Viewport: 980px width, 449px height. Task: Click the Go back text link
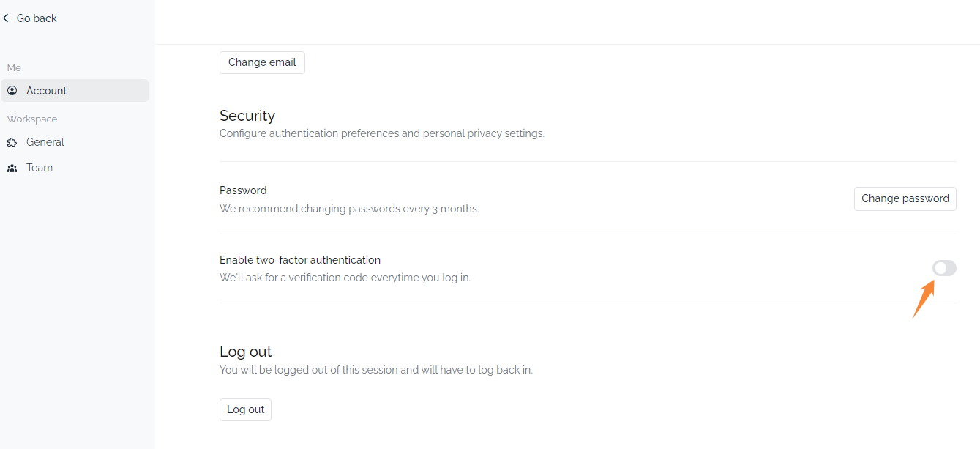tap(37, 18)
